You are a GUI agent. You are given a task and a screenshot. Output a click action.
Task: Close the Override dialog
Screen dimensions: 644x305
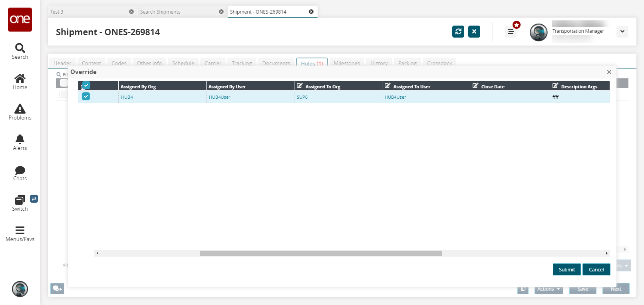609,72
